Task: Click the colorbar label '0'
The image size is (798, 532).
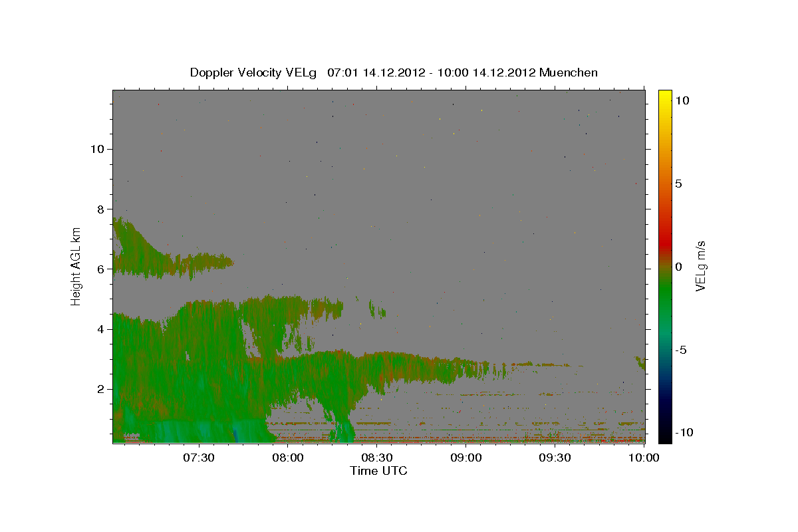Action: pyautogui.click(x=678, y=267)
